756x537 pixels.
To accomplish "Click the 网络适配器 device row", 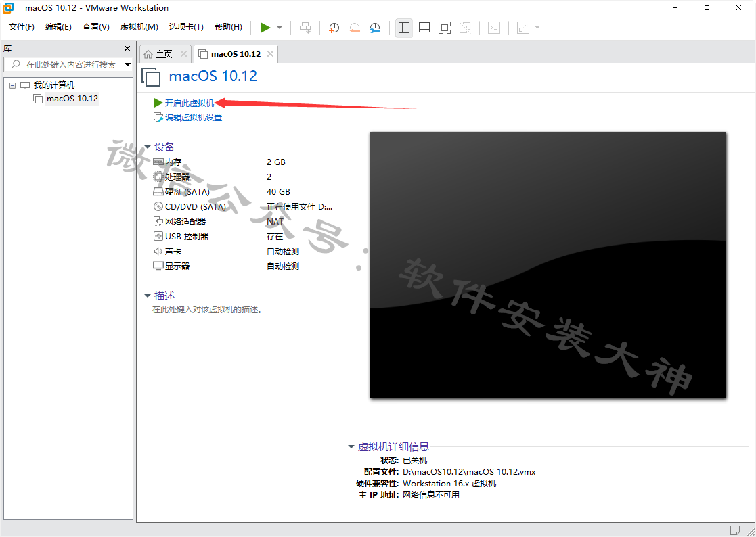I will click(242, 222).
